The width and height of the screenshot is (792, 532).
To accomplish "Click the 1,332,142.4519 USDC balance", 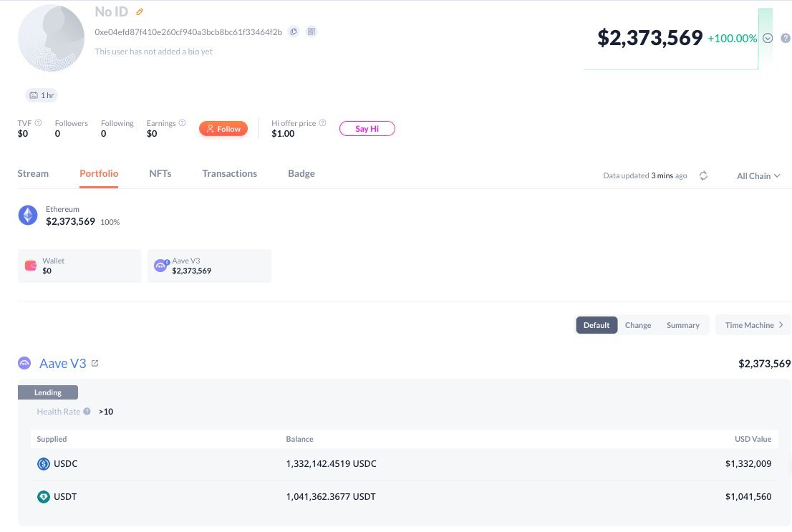I will click(332, 464).
